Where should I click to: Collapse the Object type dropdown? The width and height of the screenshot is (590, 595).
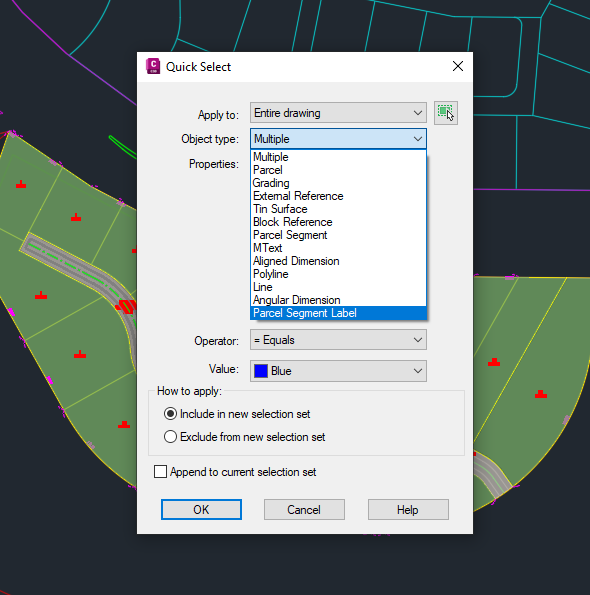[x=338, y=139]
